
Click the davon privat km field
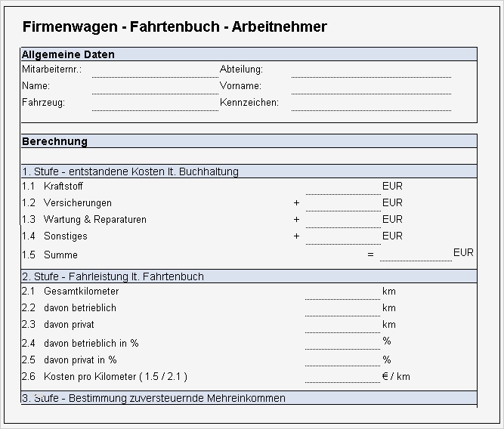[x=342, y=325]
